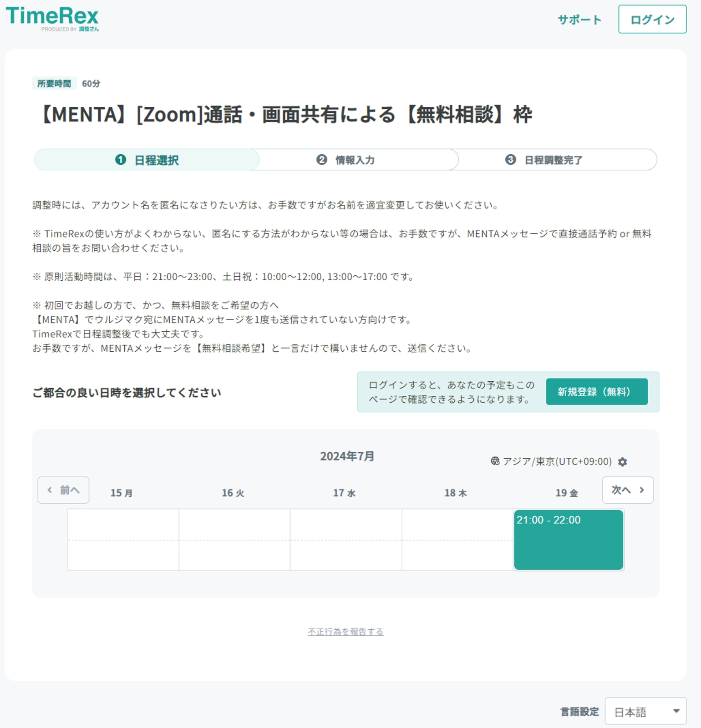
Task: Open the サポート link
Action: [x=579, y=20]
